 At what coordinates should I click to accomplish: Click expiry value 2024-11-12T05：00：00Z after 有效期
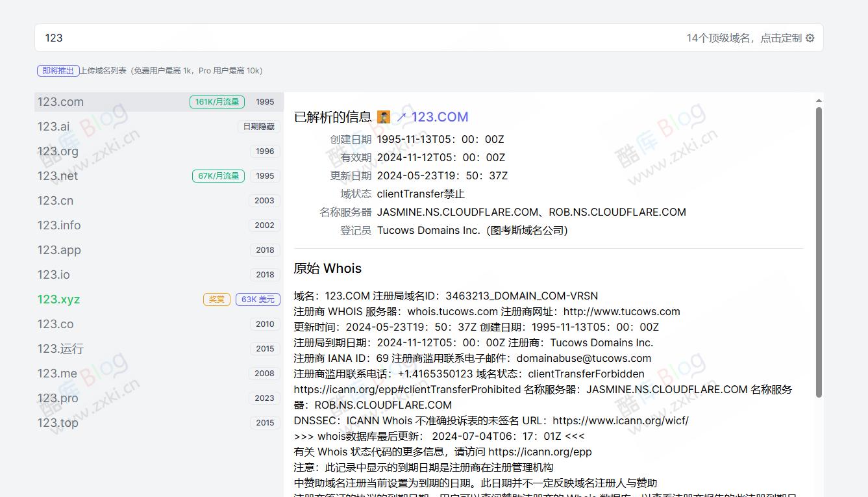click(441, 157)
